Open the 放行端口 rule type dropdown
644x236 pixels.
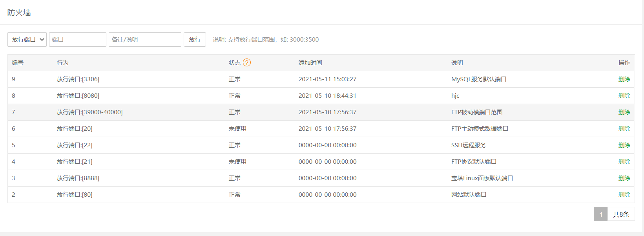27,39
